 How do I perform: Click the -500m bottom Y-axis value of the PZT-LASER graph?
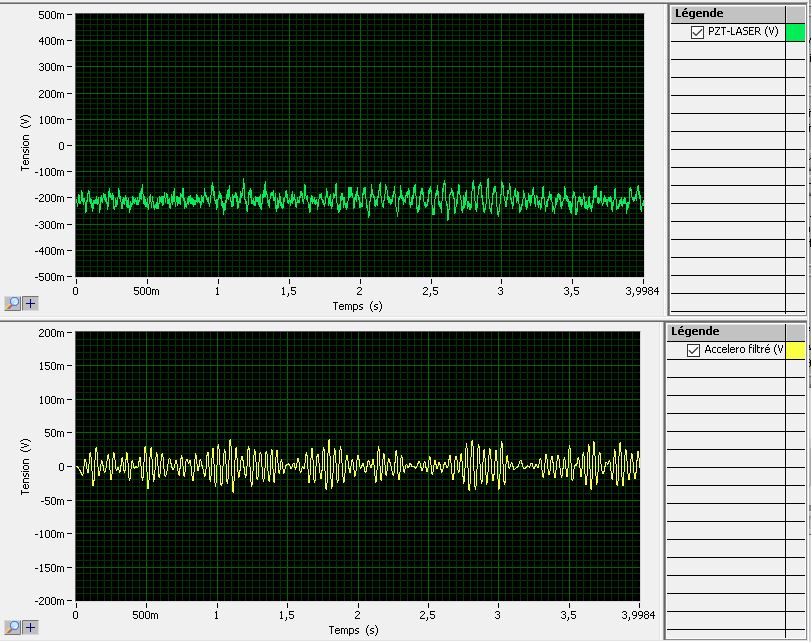pyautogui.click(x=51, y=277)
